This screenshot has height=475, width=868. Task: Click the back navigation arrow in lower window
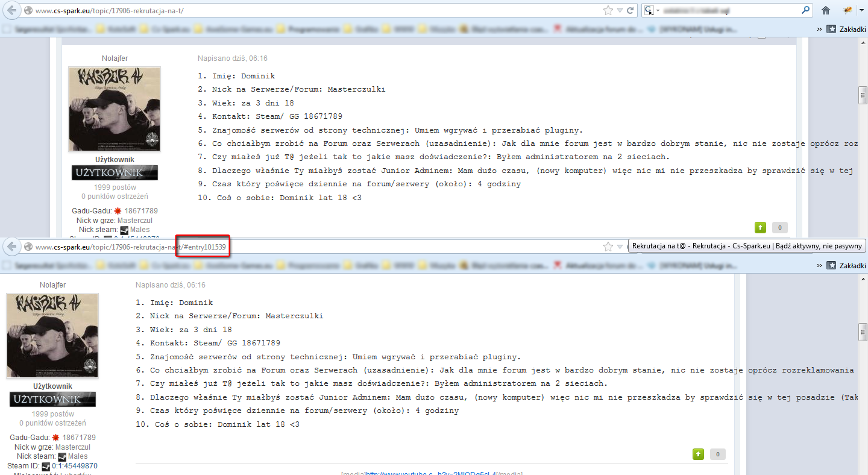tap(11, 247)
